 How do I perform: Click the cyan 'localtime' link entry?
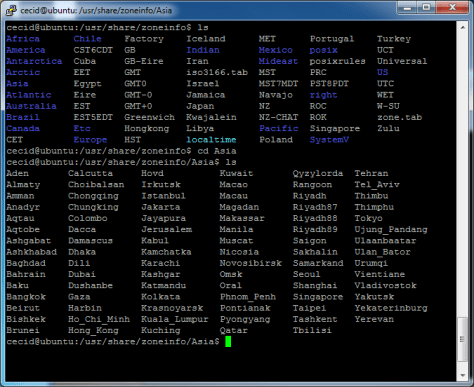coord(211,140)
